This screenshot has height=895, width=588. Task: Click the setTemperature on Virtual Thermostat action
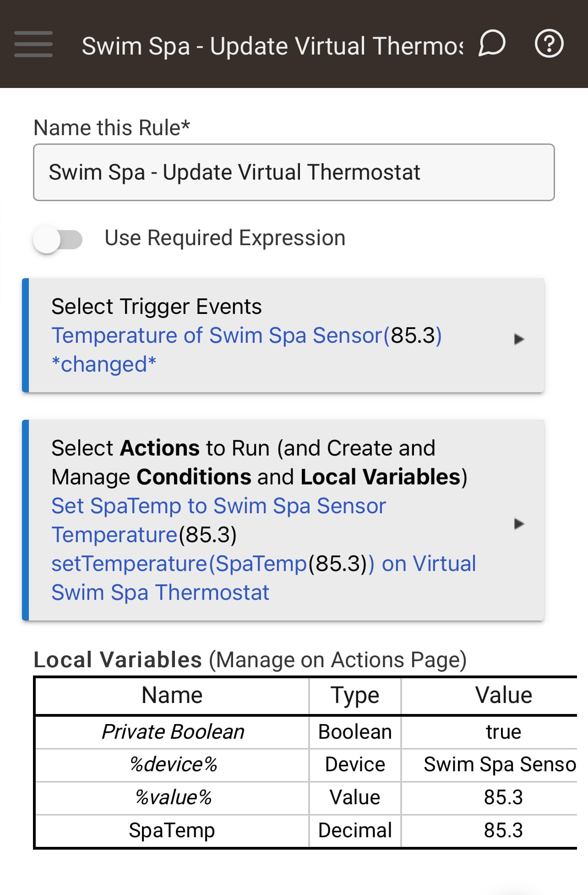coord(263,564)
